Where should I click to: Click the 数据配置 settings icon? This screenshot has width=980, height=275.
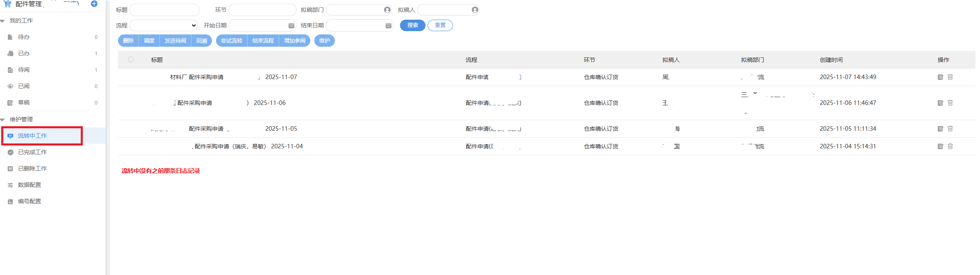(x=10, y=185)
